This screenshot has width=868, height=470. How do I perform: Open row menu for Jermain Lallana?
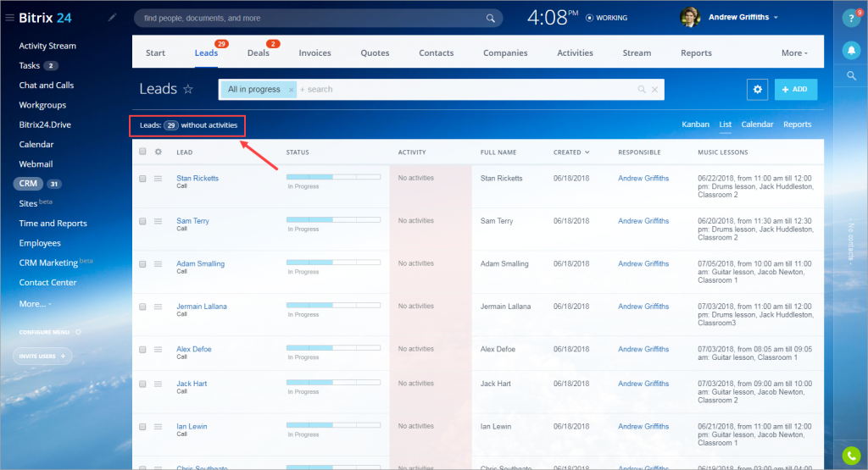(159, 307)
